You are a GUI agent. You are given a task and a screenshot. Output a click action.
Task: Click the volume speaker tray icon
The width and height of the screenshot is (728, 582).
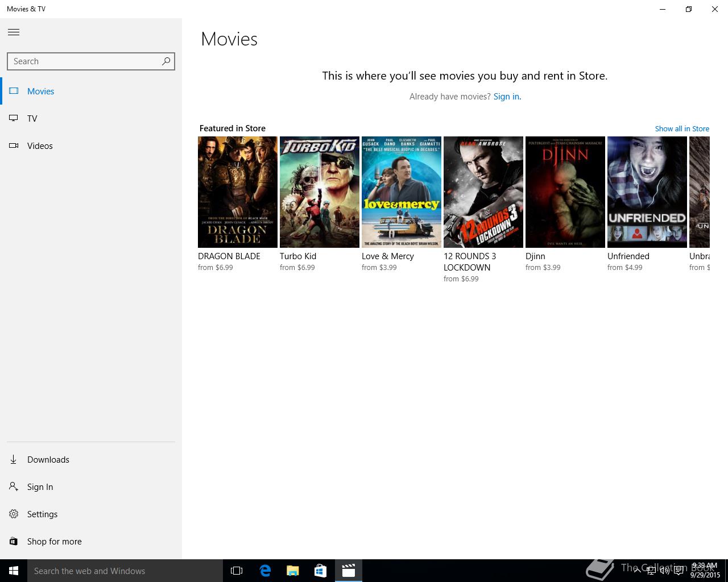[664, 571]
